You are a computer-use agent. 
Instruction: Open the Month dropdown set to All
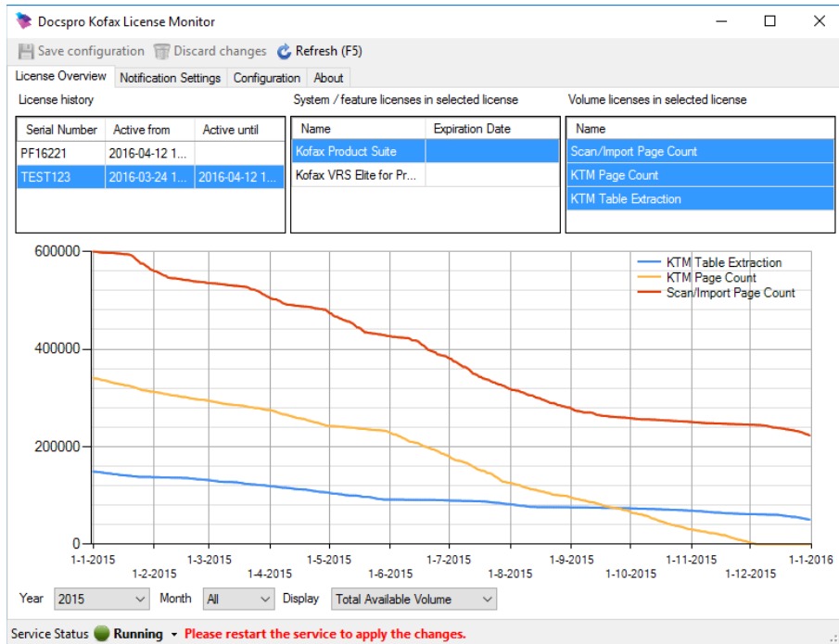coord(239,600)
